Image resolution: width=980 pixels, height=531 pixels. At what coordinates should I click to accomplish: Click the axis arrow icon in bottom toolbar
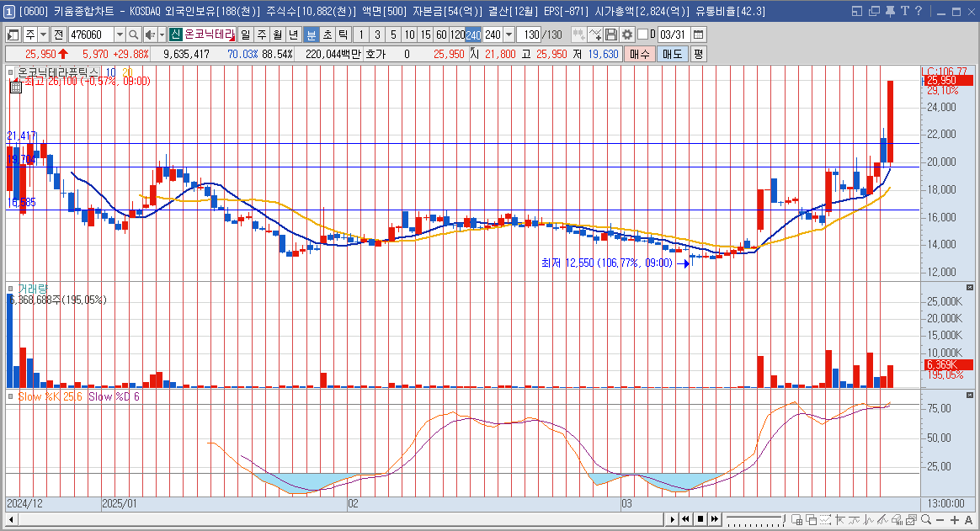839,520
